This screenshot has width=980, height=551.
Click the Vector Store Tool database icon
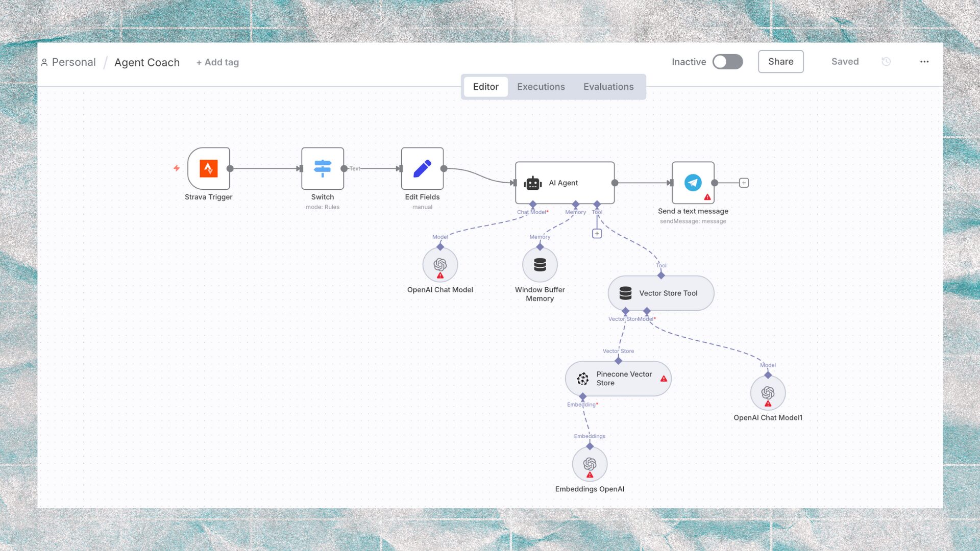coord(626,293)
